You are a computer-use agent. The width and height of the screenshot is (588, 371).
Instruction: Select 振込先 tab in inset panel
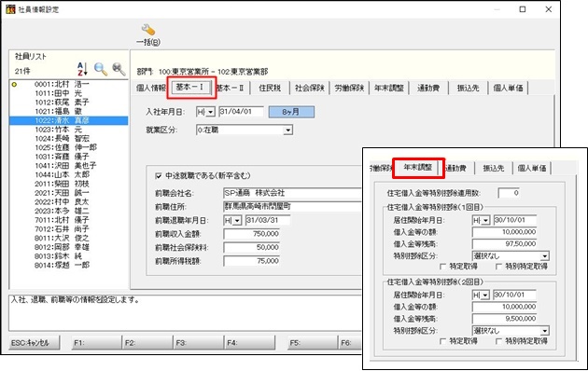pyautogui.click(x=494, y=169)
